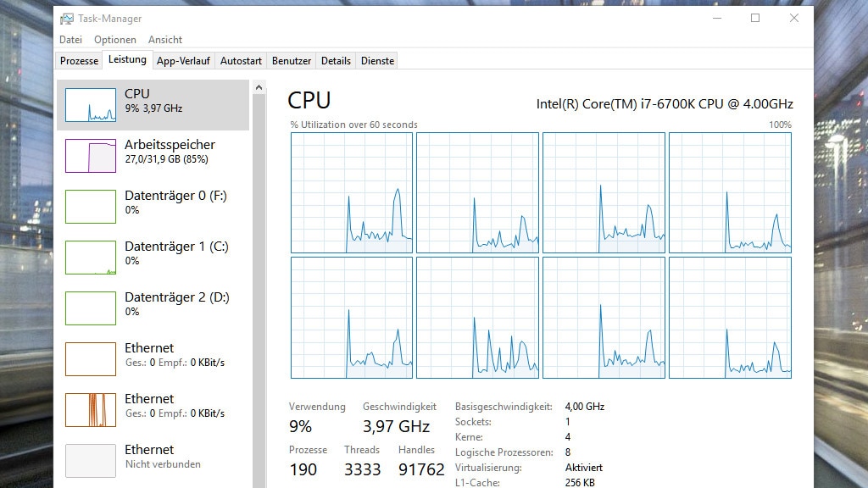Click the 'Kerne:' label

[x=469, y=437]
